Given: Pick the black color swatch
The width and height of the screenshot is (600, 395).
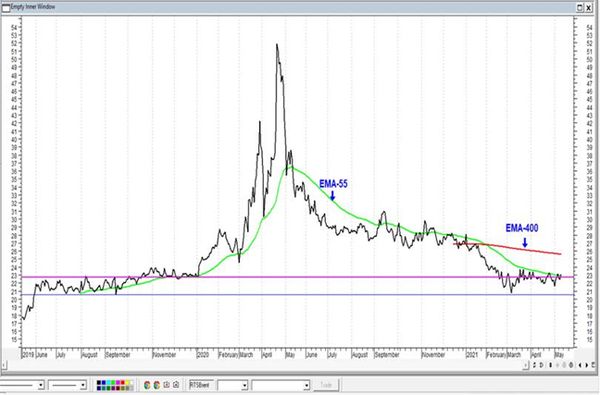Looking at the screenshot, I should 99,383.
